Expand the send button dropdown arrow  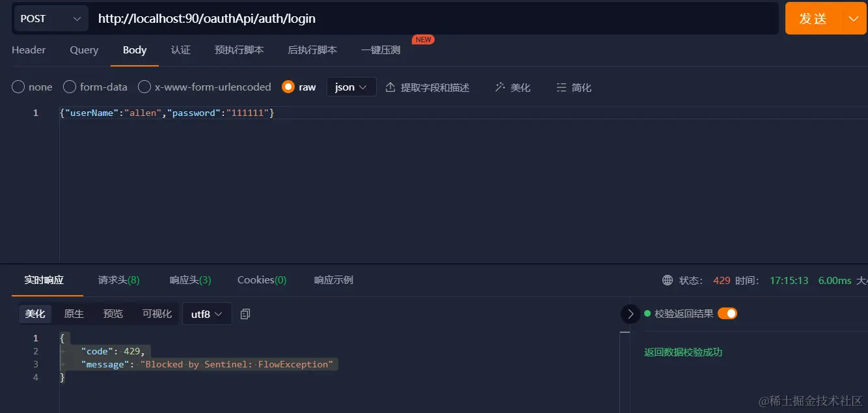pyautogui.click(x=854, y=18)
